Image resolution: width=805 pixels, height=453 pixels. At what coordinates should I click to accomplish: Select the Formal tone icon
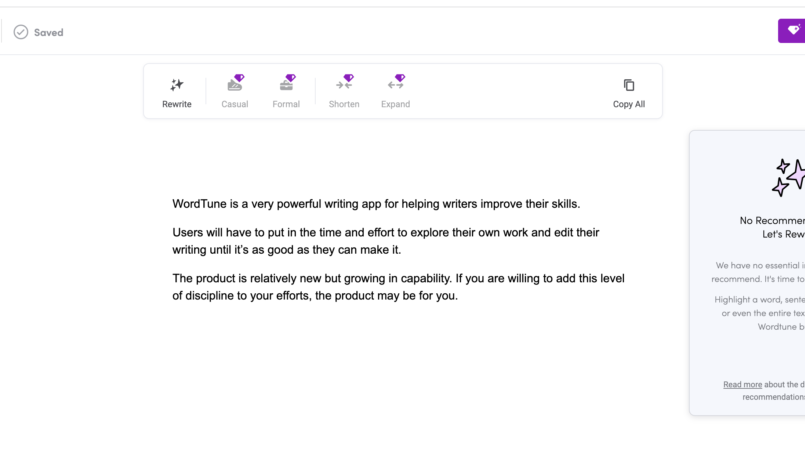click(286, 86)
